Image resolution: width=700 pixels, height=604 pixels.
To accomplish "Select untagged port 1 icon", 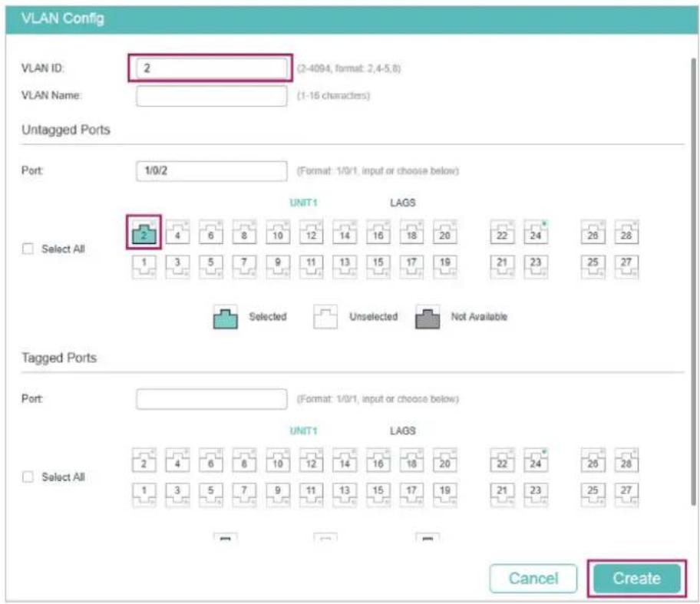I will pyautogui.click(x=144, y=267).
